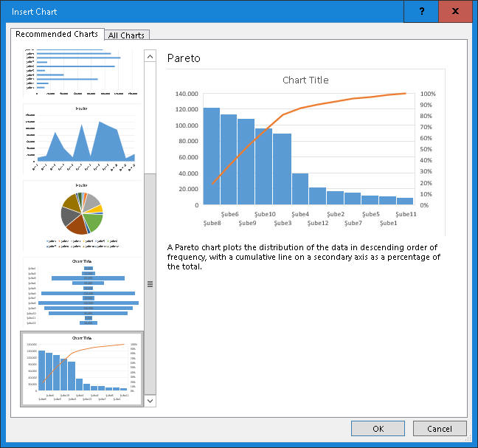Click the Chart Title in the preview
Screen dimensions: 478x448
click(305, 80)
